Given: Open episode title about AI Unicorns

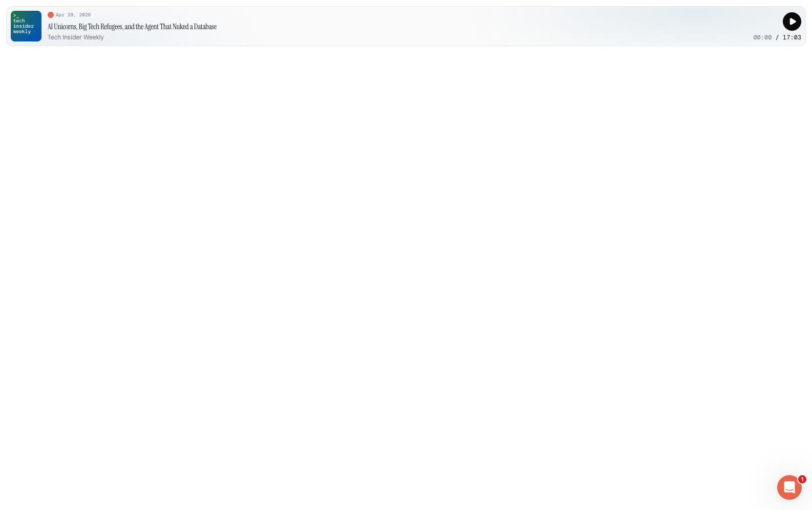Looking at the screenshot, I should pos(132,27).
